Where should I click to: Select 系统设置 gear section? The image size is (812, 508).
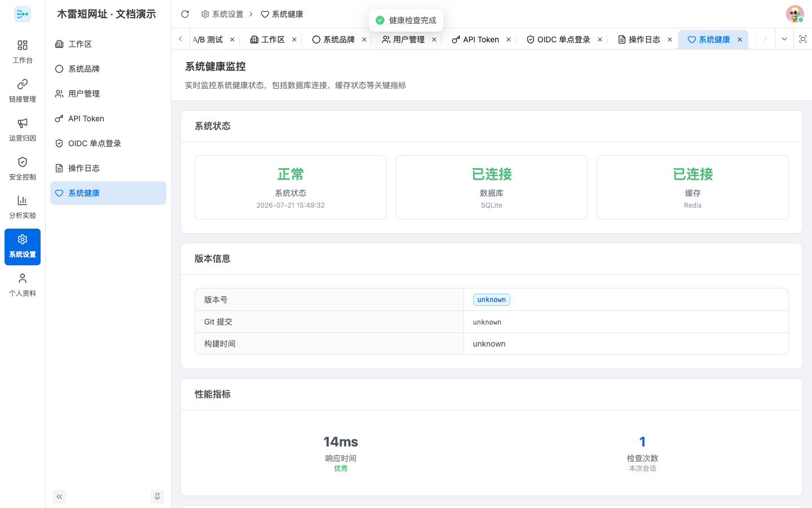click(x=23, y=247)
